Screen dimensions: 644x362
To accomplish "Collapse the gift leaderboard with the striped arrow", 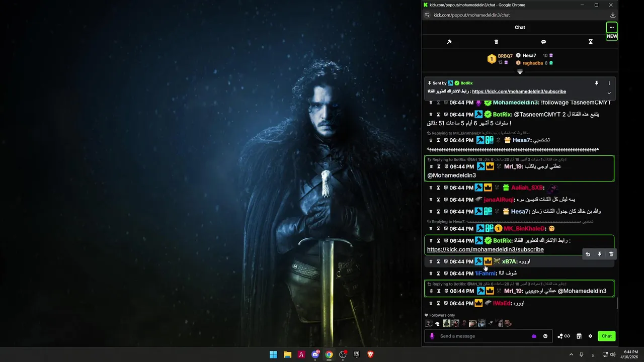I will pos(520,72).
